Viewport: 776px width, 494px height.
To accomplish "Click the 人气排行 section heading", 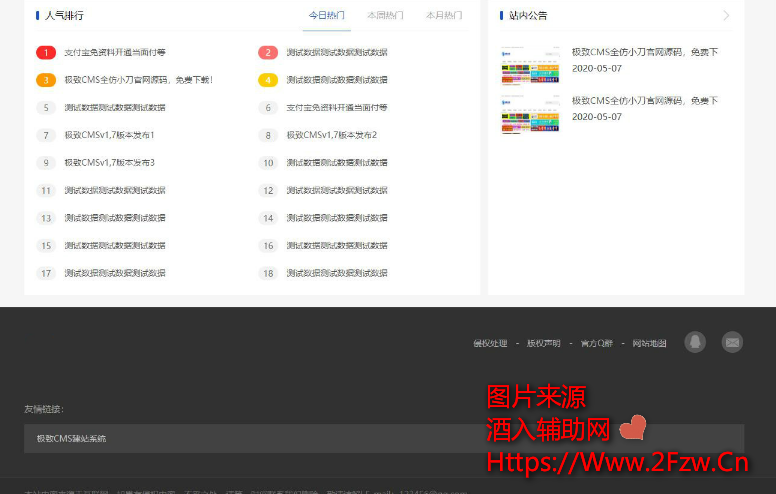I will 64,15.
